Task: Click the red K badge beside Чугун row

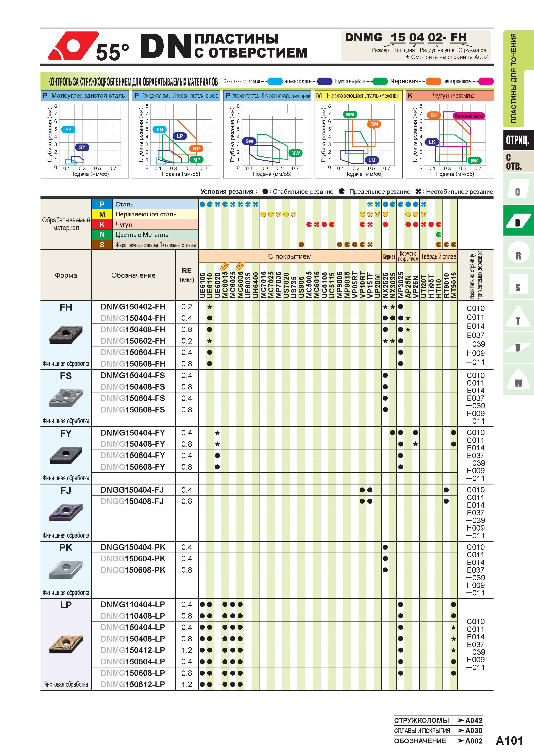Action: coord(102,225)
